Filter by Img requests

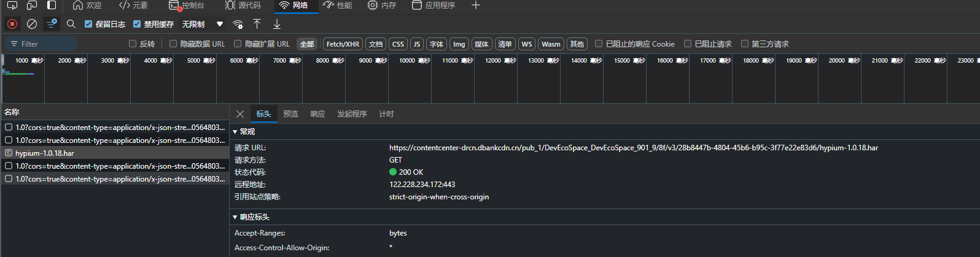(x=459, y=44)
